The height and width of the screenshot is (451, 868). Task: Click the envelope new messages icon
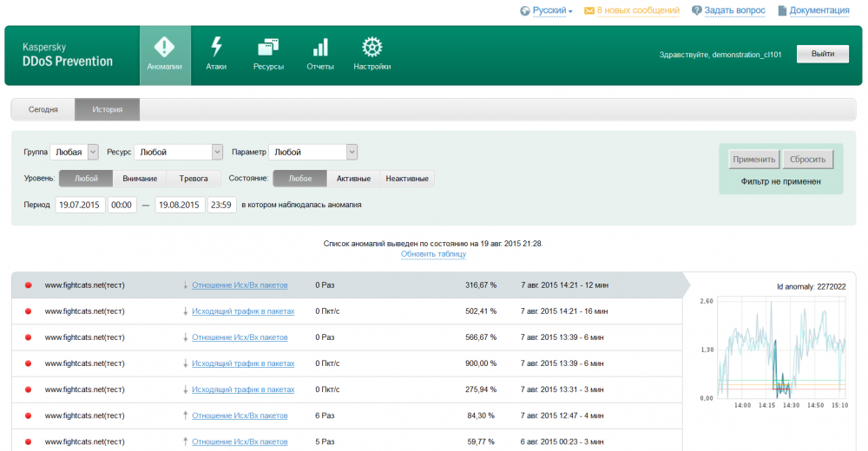pyautogui.click(x=589, y=10)
